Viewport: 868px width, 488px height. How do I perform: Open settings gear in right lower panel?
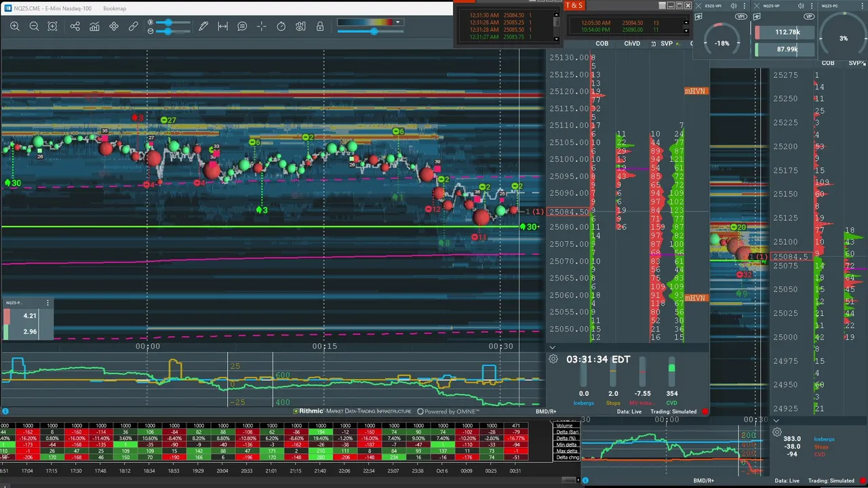pos(777,432)
